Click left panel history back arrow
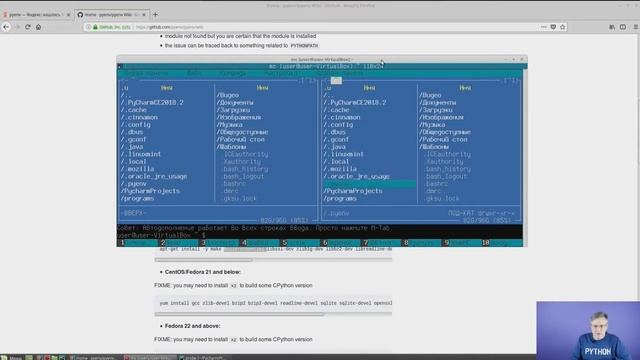The image size is (640, 360). pyautogui.click(x=122, y=81)
